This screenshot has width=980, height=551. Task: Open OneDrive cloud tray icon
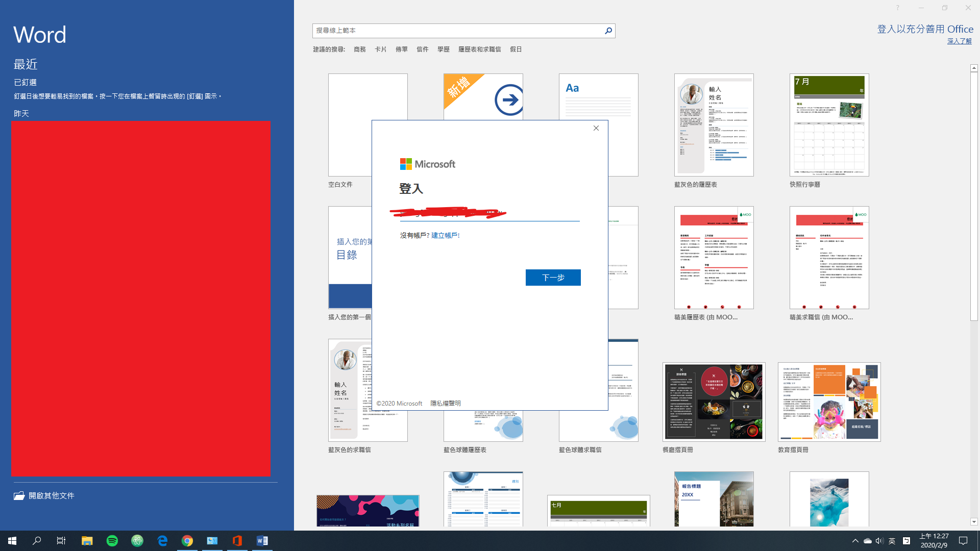point(867,541)
